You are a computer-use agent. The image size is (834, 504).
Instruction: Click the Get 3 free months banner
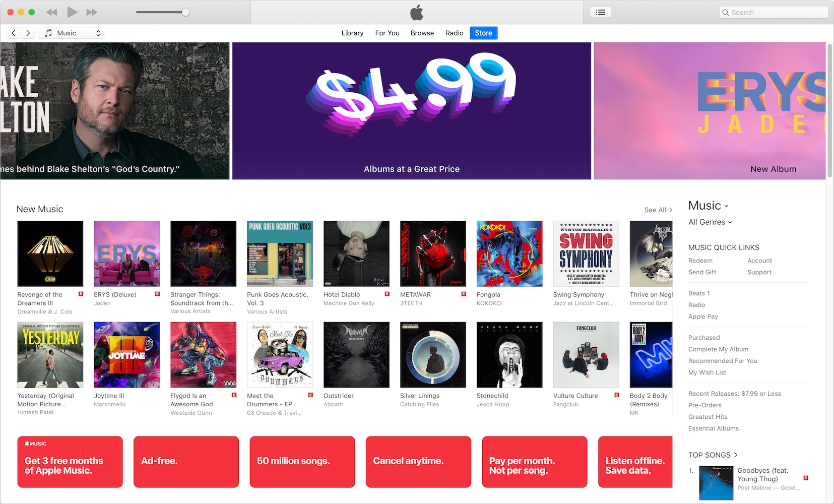coord(70,462)
